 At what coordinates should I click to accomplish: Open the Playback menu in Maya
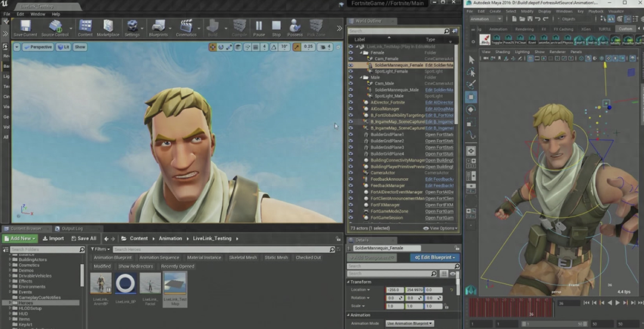pos(595,11)
